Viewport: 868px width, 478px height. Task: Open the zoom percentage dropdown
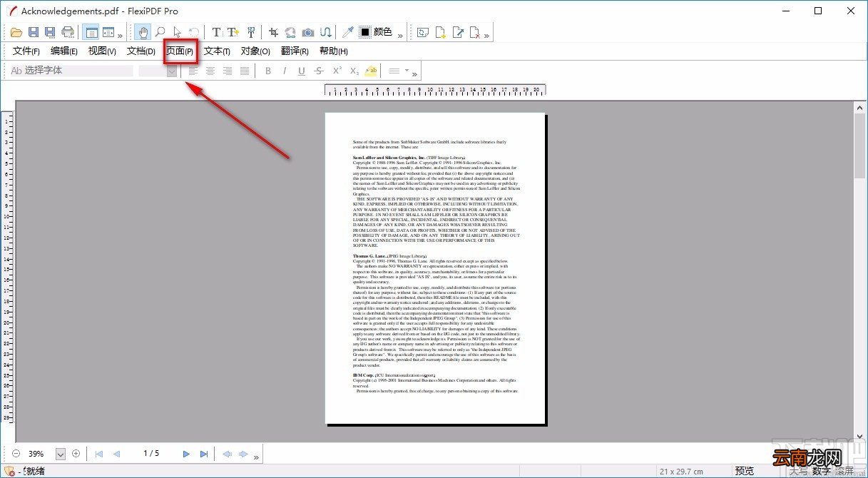click(60, 454)
